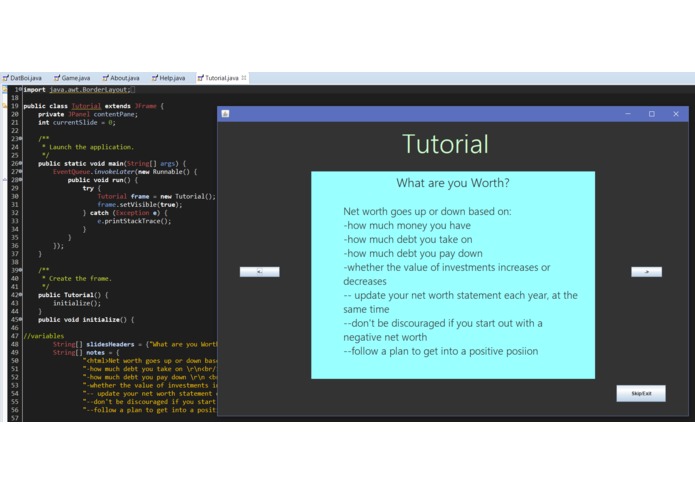Collapse the run method at line 28
The image size is (695, 494).
(x=20, y=180)
